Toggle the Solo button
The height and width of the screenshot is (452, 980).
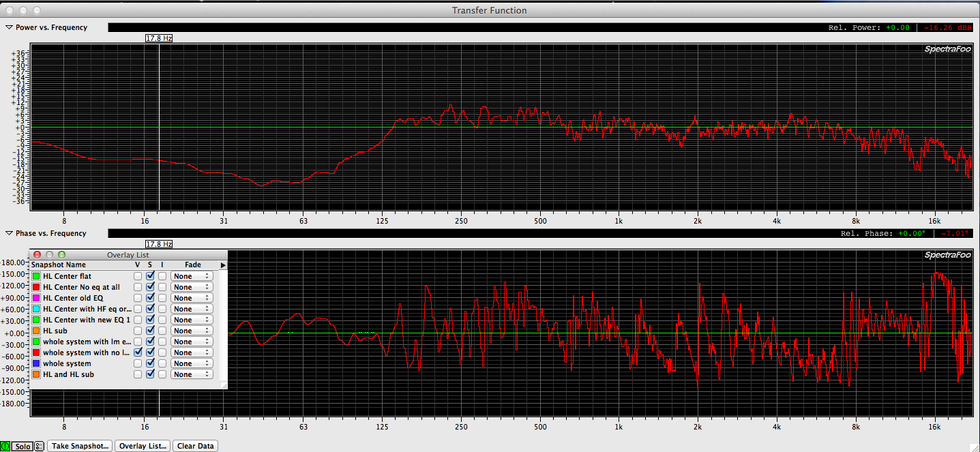click(x=23, y=446)
